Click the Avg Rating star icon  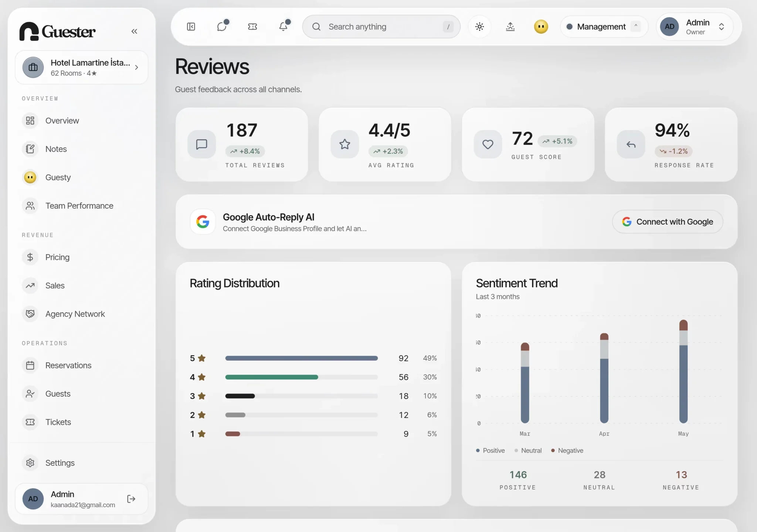pyautogui.click(x=345, y=144)
